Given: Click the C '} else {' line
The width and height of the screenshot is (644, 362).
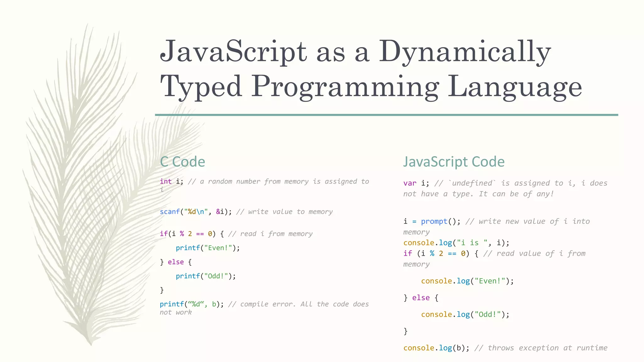Looking at the screenshot, I should (x=176, y=262).
